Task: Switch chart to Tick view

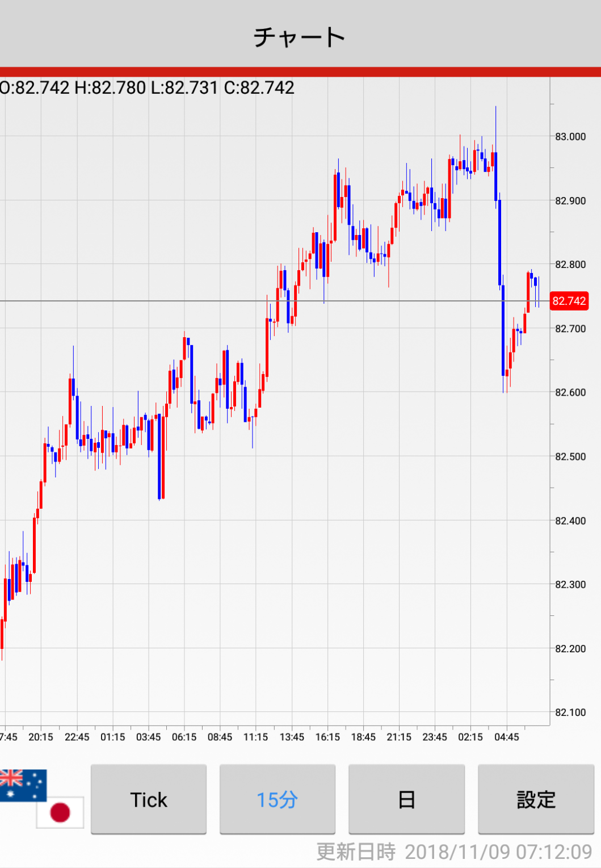Action: 149,799
